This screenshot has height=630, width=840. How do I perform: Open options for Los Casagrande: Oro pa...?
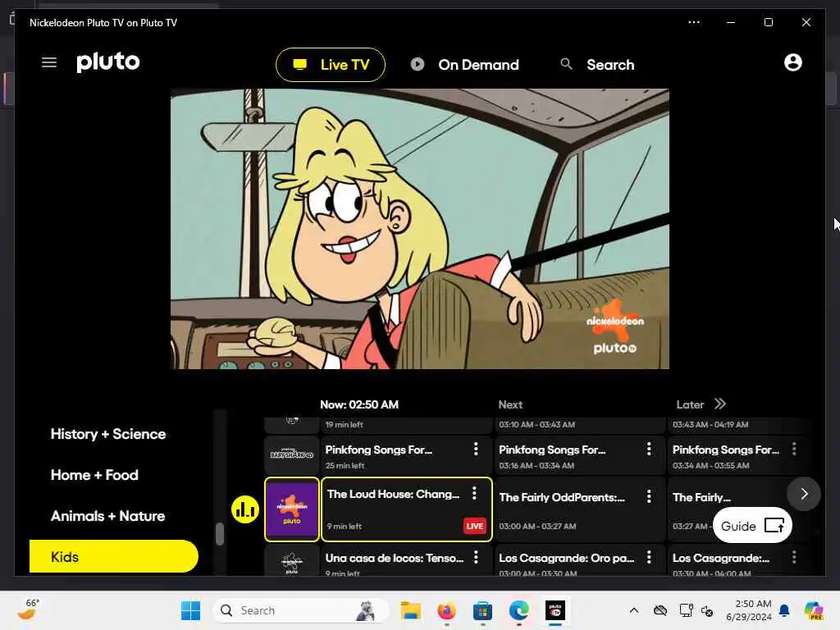click(x=649, y=557)
